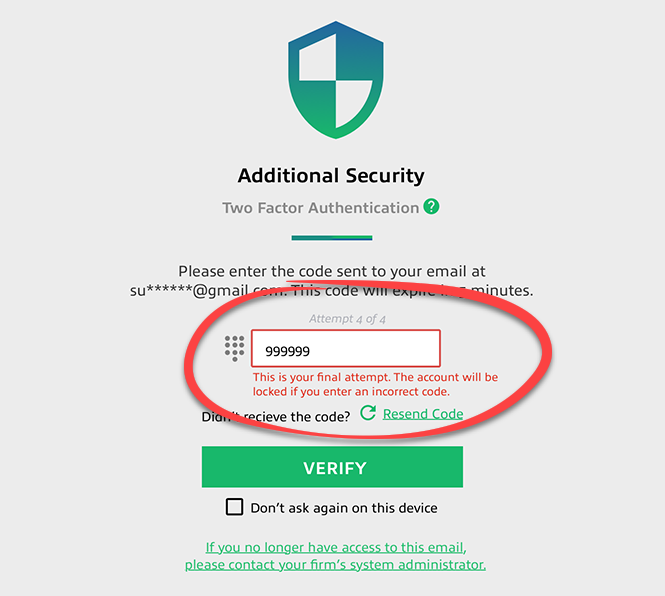The image size is (665, 596).
Task: Enable the don't ask again checkbox
Action: [234, 507]
